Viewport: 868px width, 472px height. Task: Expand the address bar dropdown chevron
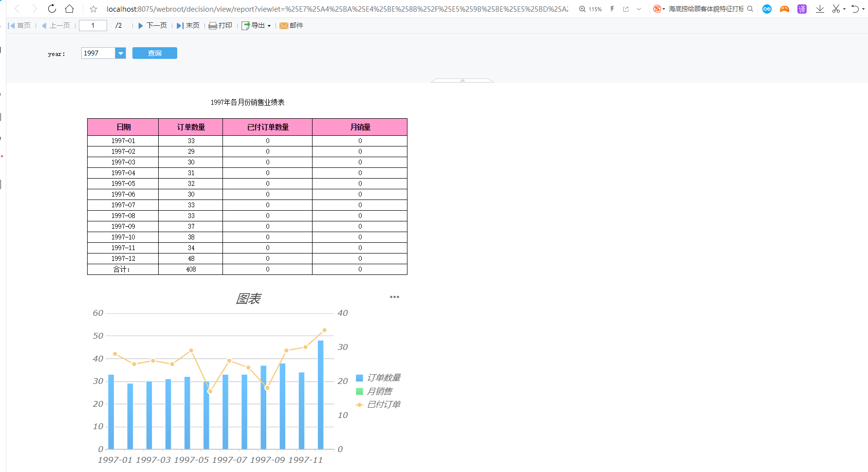point(639,9)
